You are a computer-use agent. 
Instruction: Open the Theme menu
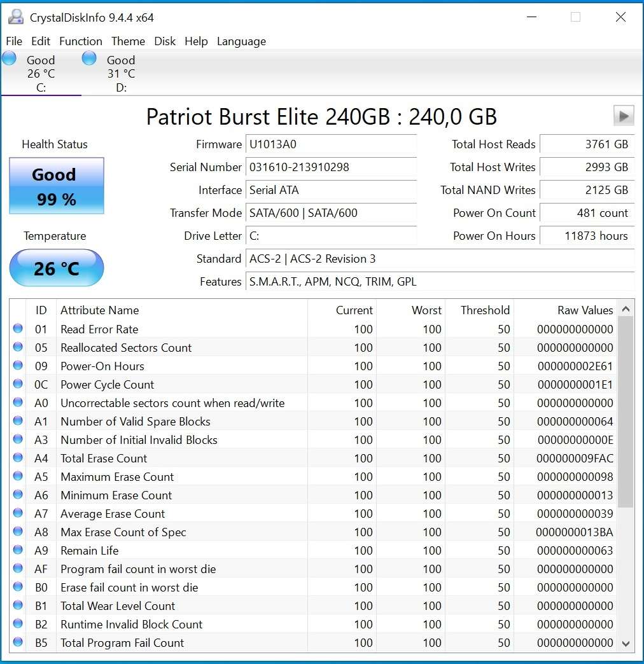coord(128,41)
